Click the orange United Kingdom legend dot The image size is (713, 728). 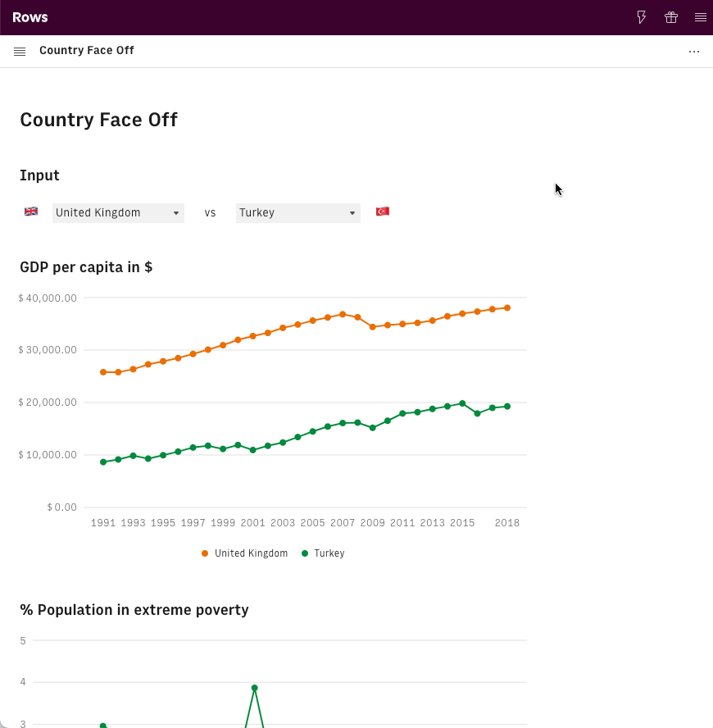(x=205, y=553)
